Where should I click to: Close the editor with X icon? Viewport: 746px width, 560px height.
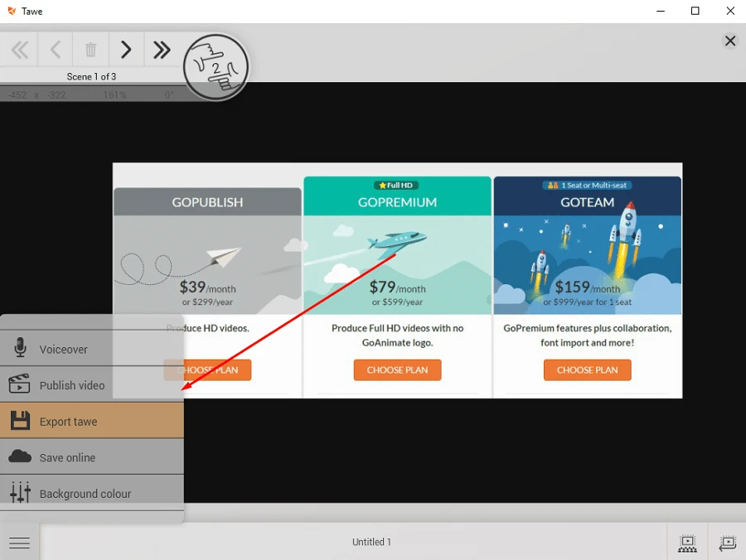(x=729, y=41)
